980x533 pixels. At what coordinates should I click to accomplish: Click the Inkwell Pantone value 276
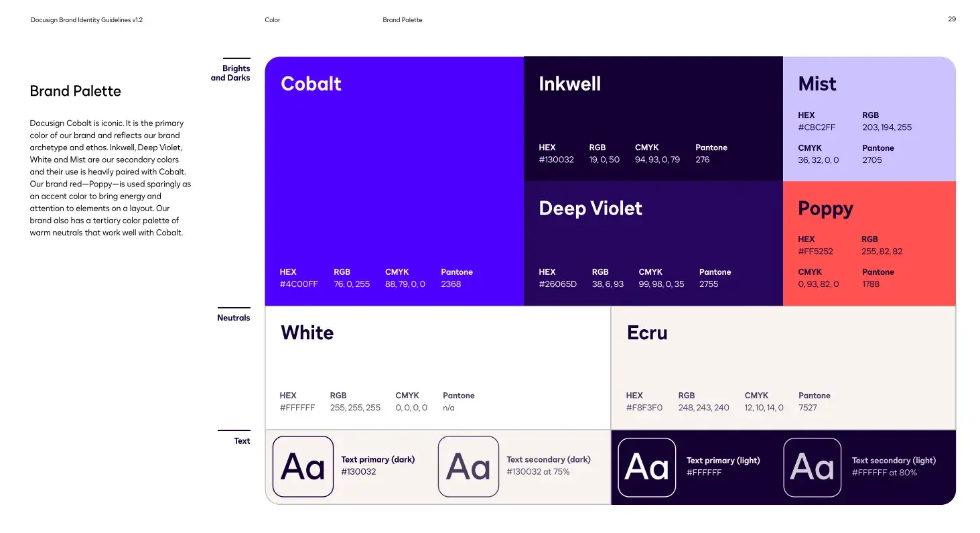click(702, 160)
